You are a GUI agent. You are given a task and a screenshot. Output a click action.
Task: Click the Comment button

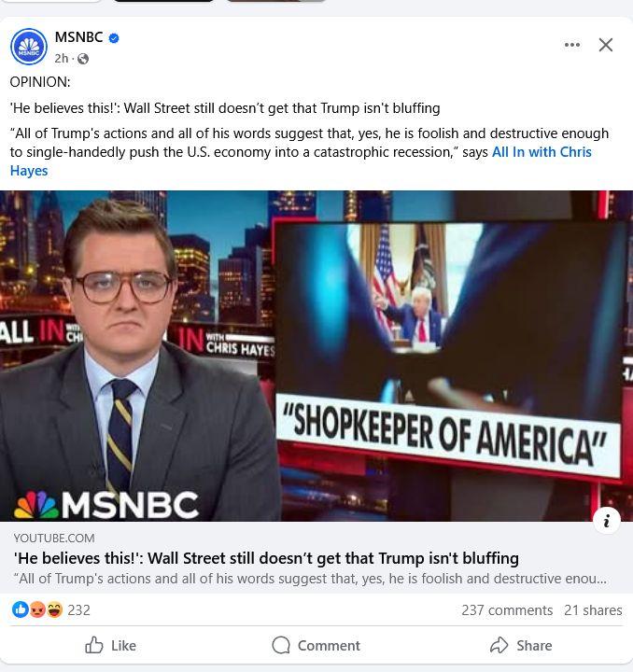[x=316, y=645]
